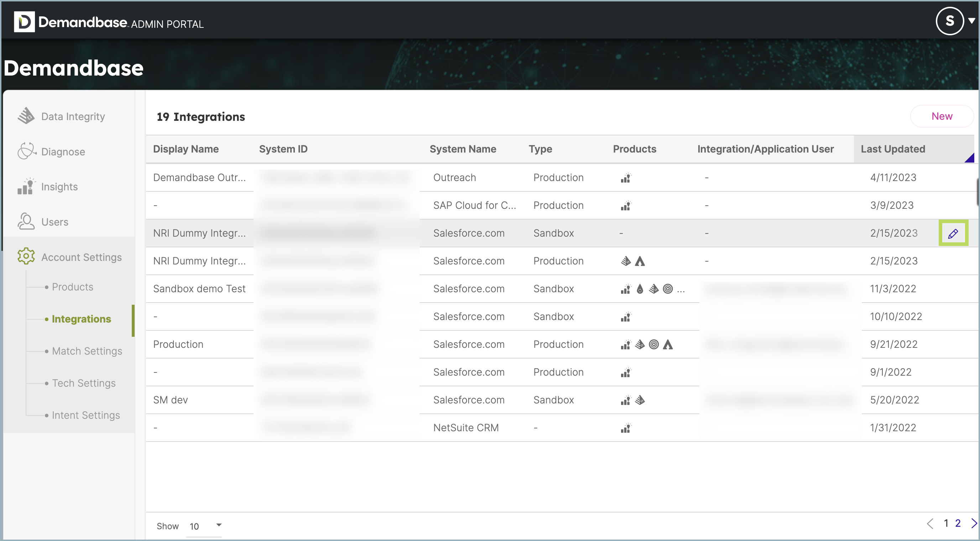Open the Diagnose section
This screenshot has width=980, height=541.
[63, 151]
